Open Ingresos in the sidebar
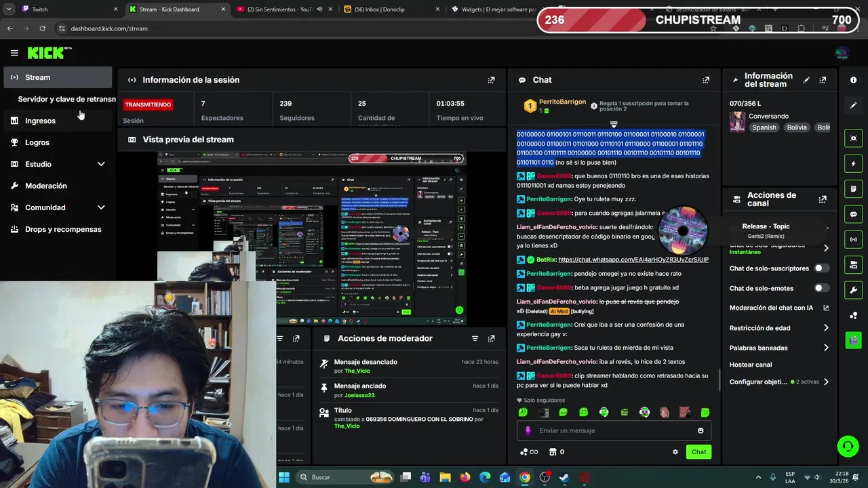868x488 pixels. click(58, 121)
